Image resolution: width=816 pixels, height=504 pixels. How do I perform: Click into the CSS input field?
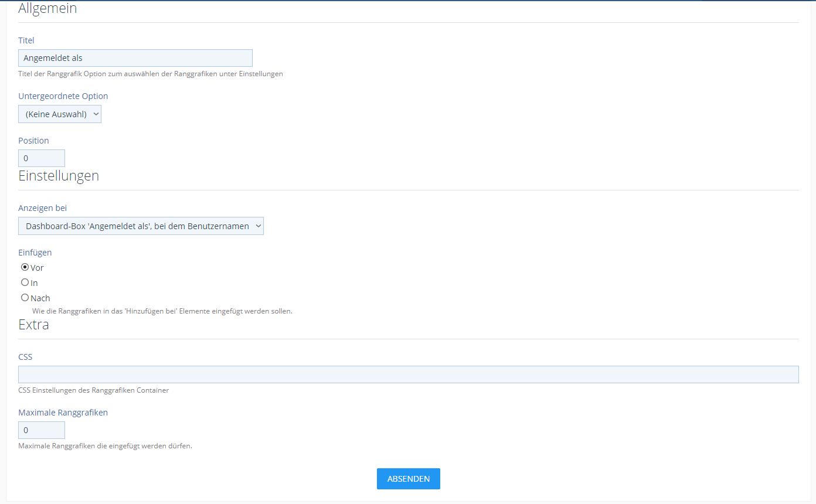[408, 374]
